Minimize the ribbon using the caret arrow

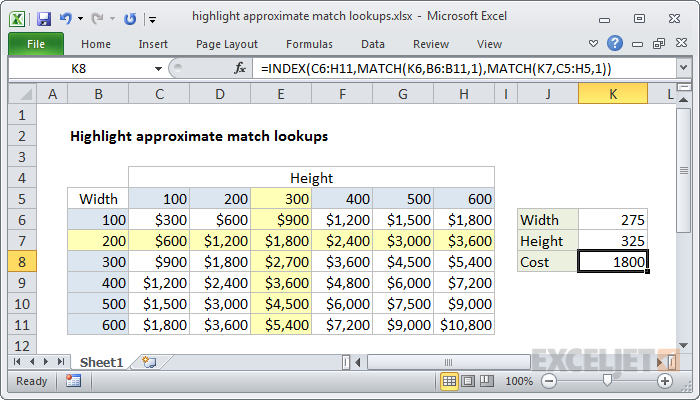click(x=595, y=43)
